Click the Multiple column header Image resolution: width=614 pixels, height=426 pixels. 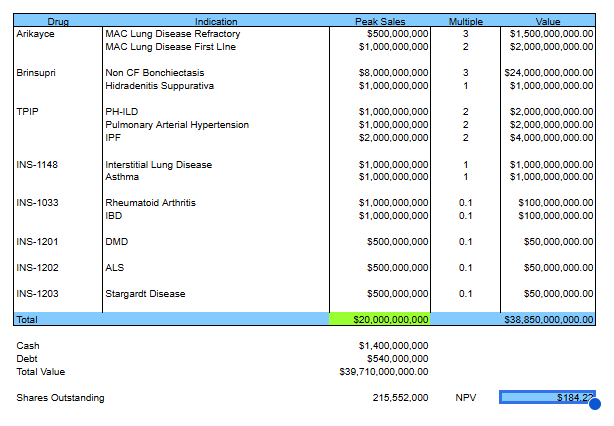coord(466,22)
